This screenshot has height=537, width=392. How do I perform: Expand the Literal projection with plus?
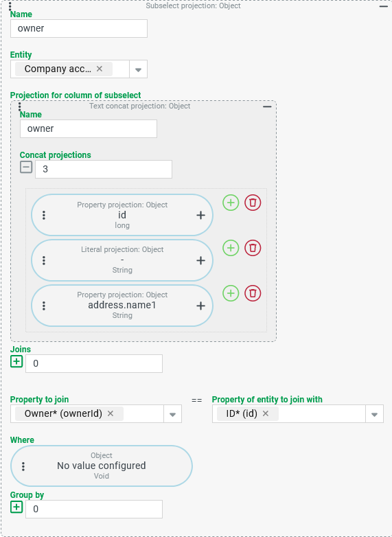click(200, 261)
